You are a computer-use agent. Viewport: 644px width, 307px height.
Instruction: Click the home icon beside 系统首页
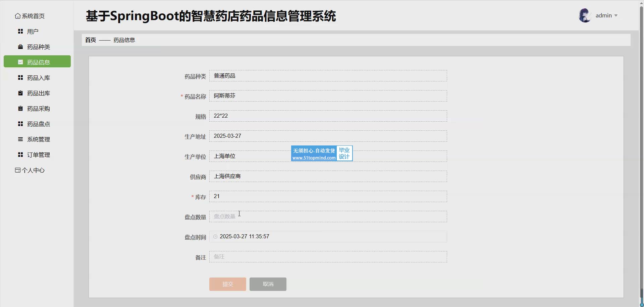17,16
